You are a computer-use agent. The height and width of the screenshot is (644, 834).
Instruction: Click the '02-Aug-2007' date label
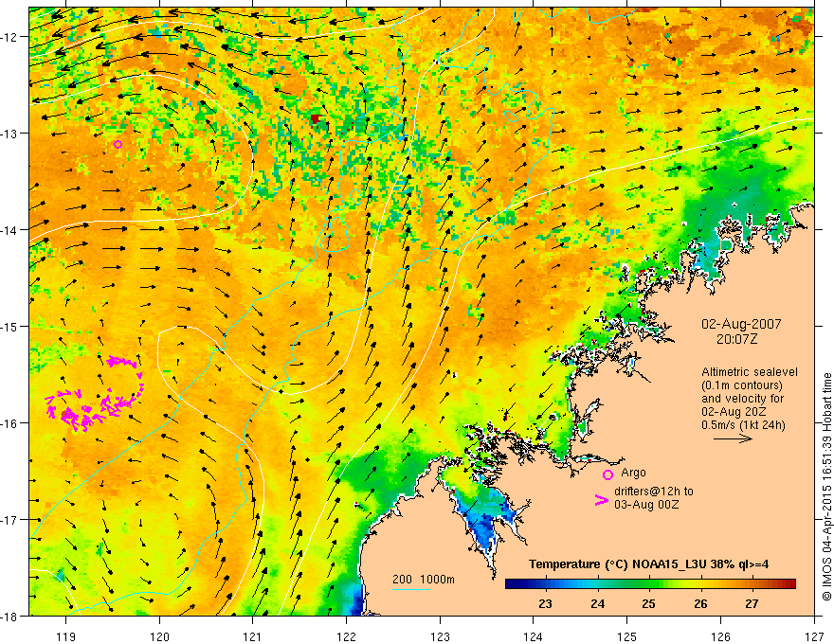pos(741,324)
